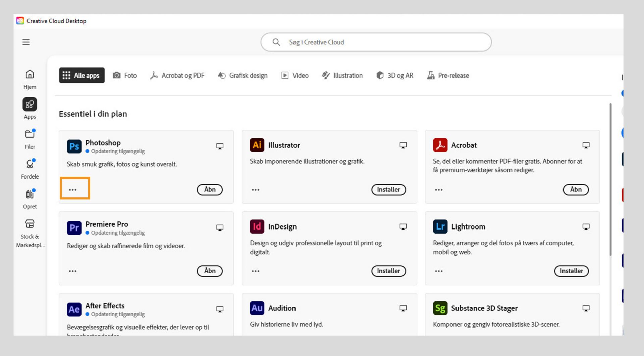644x356 pixels.
Task: Open Stock & Markedsplads in sidebar
Action: coord(30,232)
